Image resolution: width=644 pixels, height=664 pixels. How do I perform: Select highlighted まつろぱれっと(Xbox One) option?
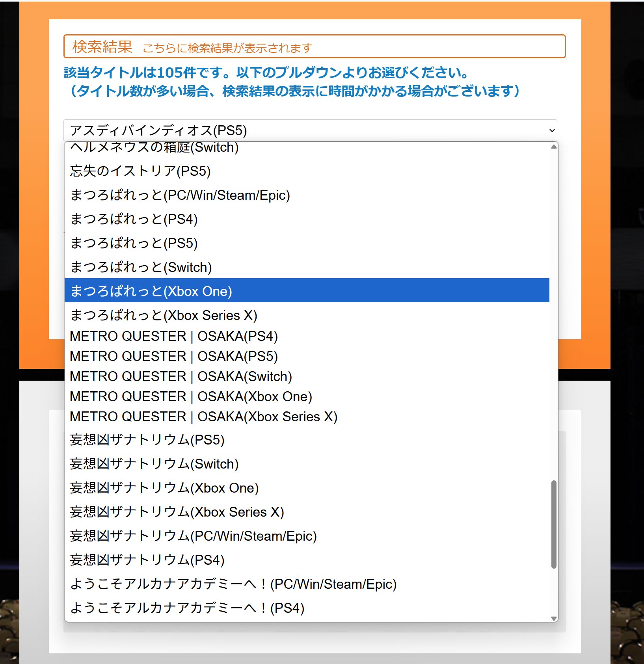(x=307, y=290)
